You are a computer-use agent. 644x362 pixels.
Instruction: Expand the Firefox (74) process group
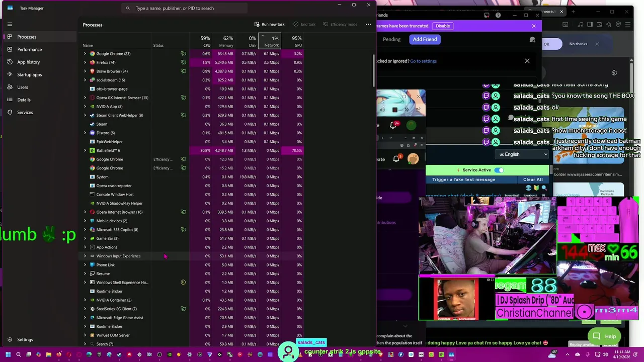[85, 62]
